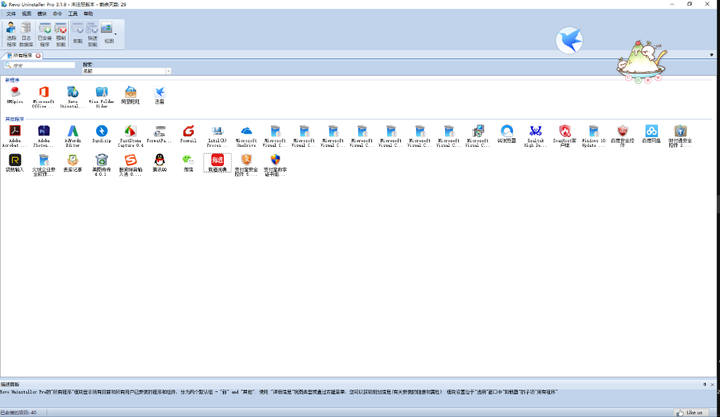Click the hunter mode toolbar icon with person

tap(11, 34)
